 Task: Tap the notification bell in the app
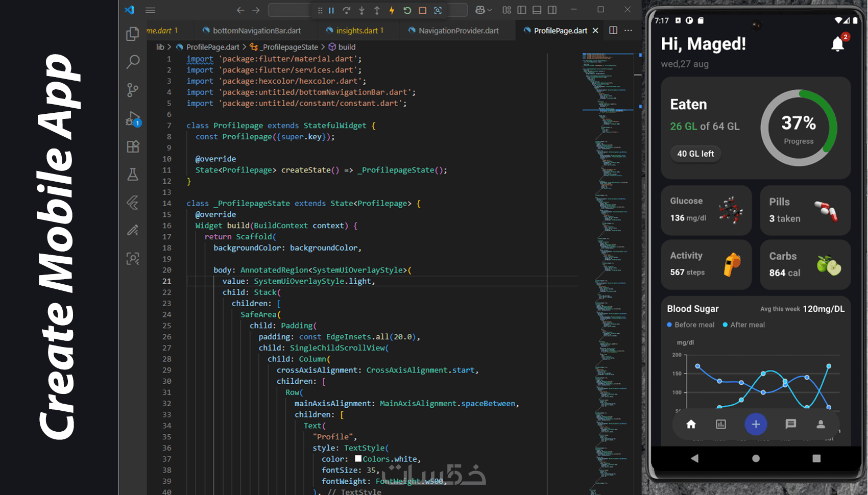[837, 44]
